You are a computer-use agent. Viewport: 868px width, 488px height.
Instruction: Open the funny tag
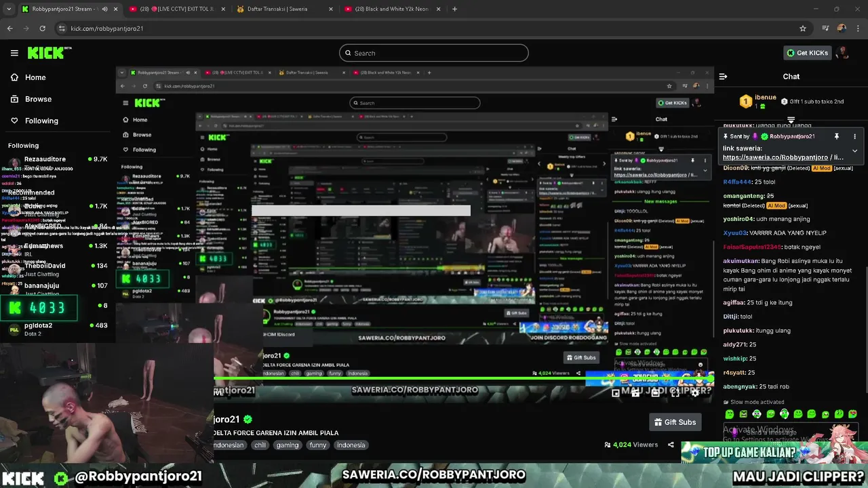point(318,445)
